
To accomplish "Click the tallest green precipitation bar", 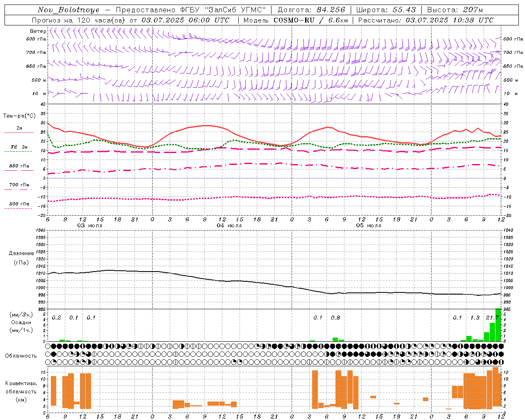I will coord(498,325).
